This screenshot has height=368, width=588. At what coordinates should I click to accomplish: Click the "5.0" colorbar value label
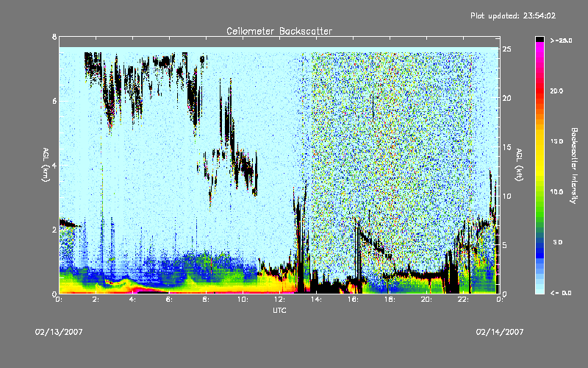point(558,243)
